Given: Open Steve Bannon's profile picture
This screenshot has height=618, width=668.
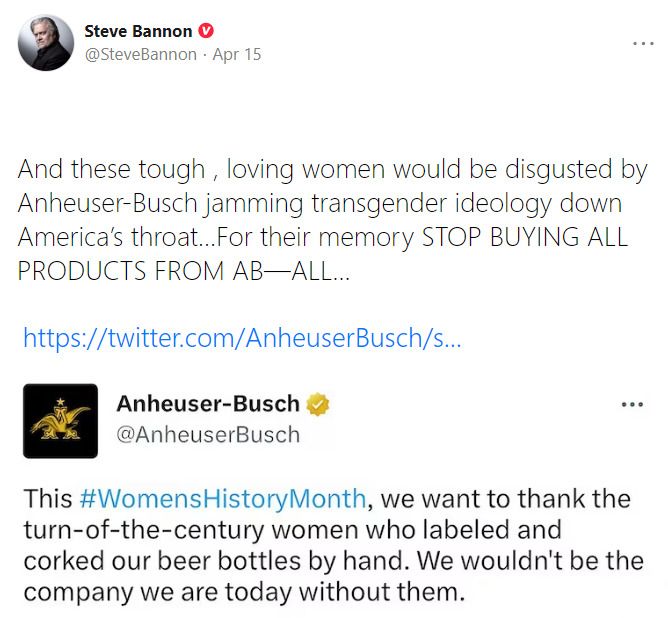Looking at the screenshot, I should click(46, 43).
